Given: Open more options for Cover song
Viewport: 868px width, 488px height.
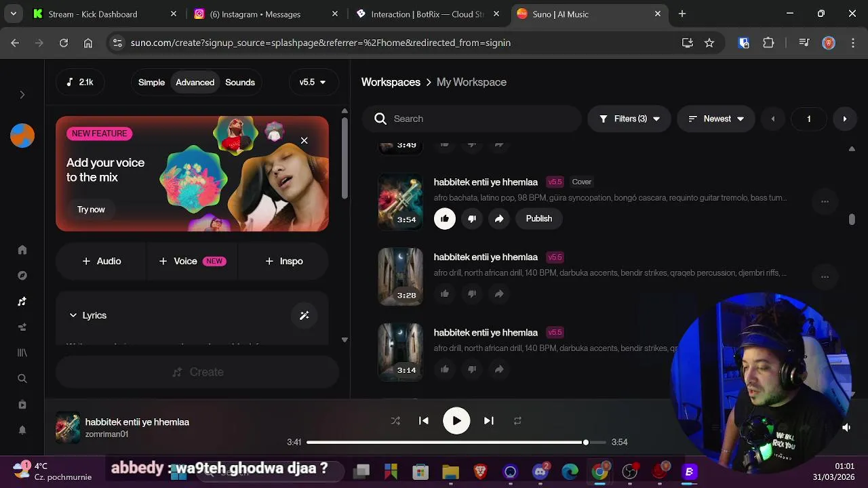Looking at the screenshot, I should (825, 201).
